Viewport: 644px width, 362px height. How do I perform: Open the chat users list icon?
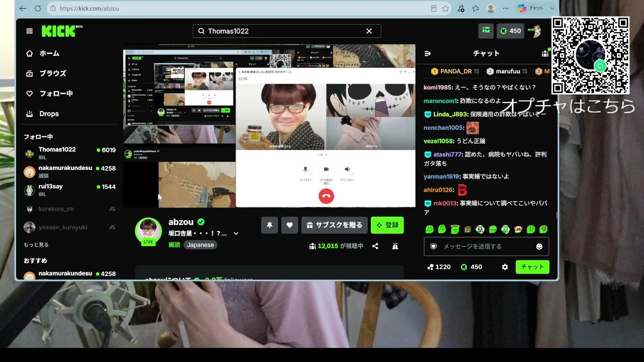click(x=545, y=53)
